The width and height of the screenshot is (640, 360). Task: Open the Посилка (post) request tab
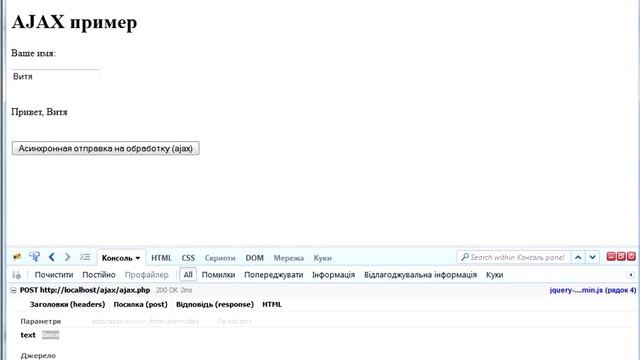(x=140, y=304)
